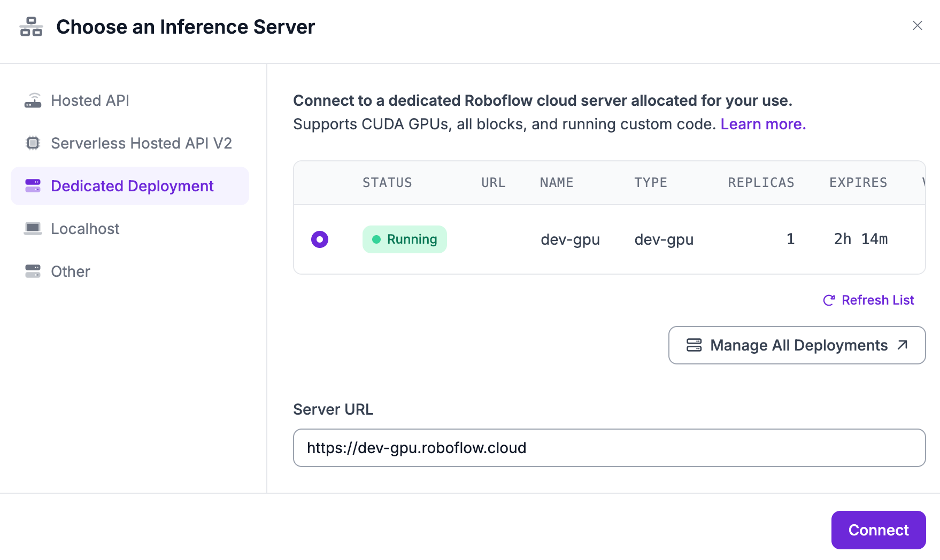Click the Refresh List link
This screenshot has height=560, width=940.
click(x=877, y=300)
